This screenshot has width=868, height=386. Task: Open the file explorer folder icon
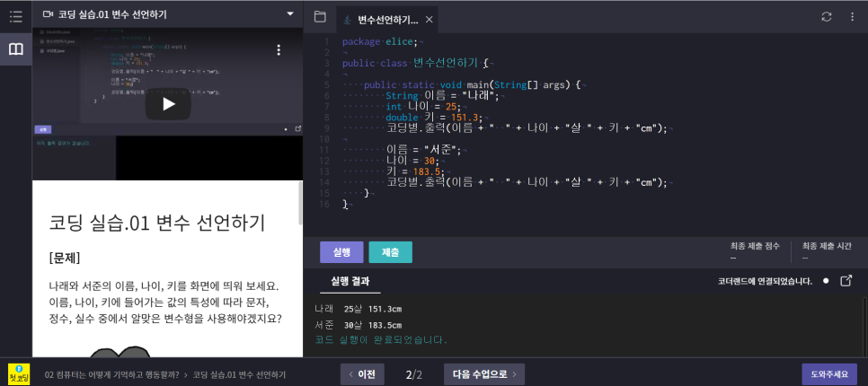(x=319, y=16)
